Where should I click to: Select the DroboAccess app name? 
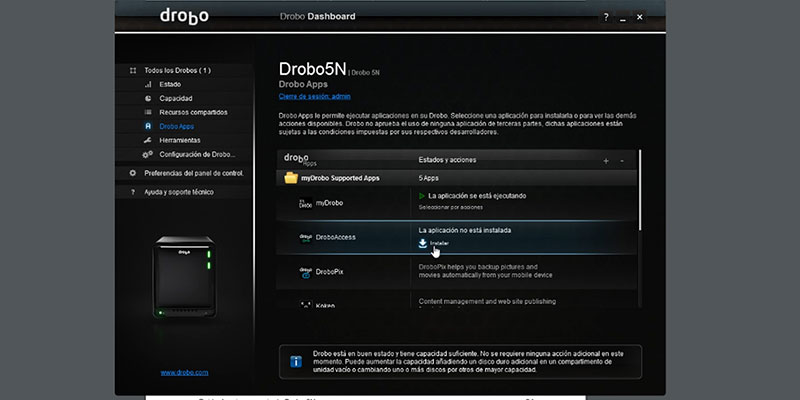(336, 237)
